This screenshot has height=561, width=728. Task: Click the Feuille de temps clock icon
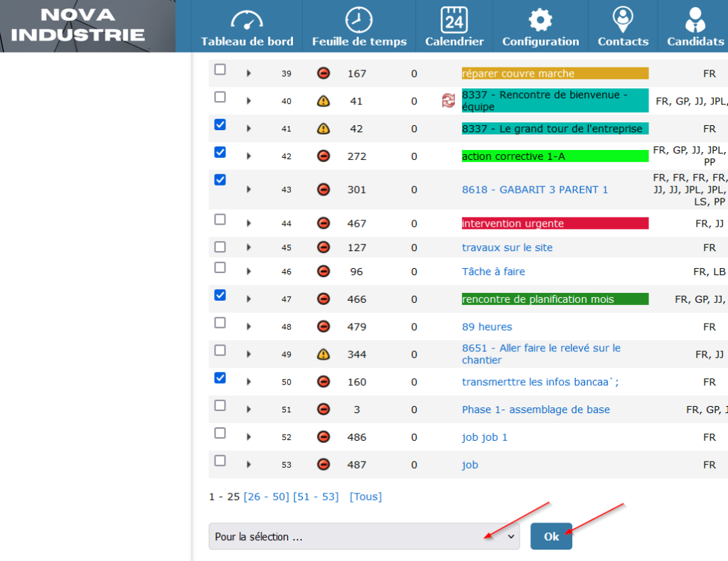pyautogui.click(x=359, y=19)
